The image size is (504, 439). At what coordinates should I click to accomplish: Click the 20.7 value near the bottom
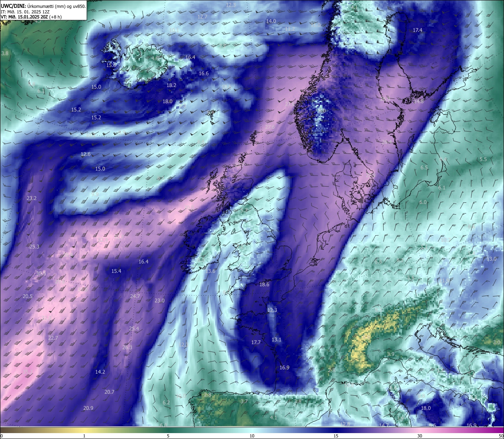pyautogui.click(x=109, y=392)
